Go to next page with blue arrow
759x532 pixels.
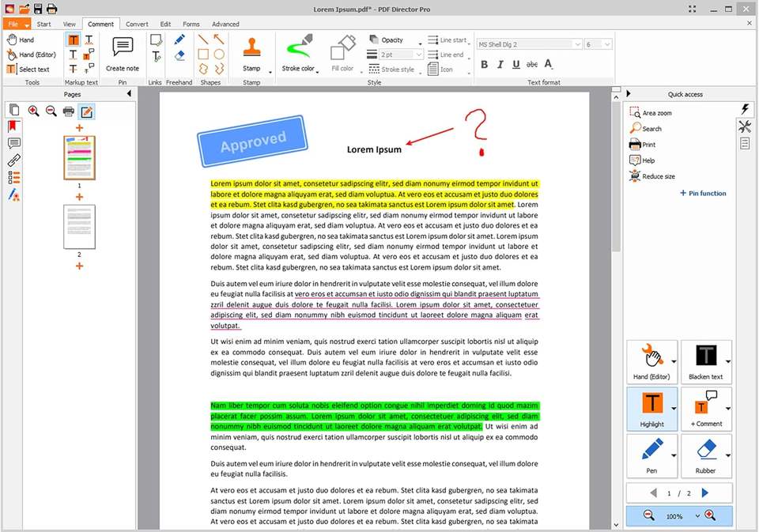point(705,493)
